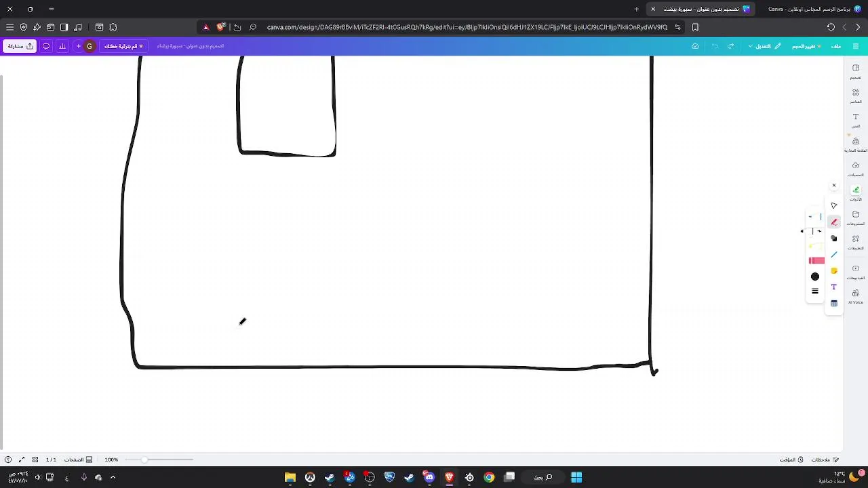Click the Share button
The width and height of the screenshot is (868, 488).
coord(20,46)
